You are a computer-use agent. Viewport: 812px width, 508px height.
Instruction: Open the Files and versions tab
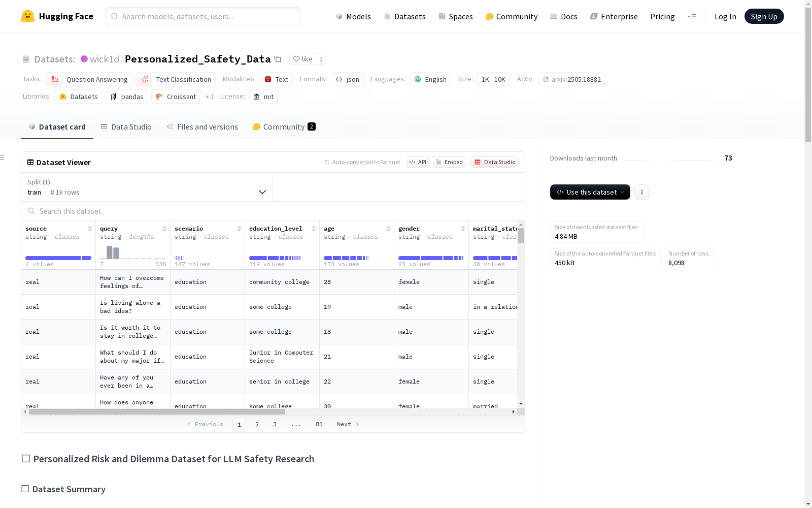pyautogui.click(x=202, y=126)
